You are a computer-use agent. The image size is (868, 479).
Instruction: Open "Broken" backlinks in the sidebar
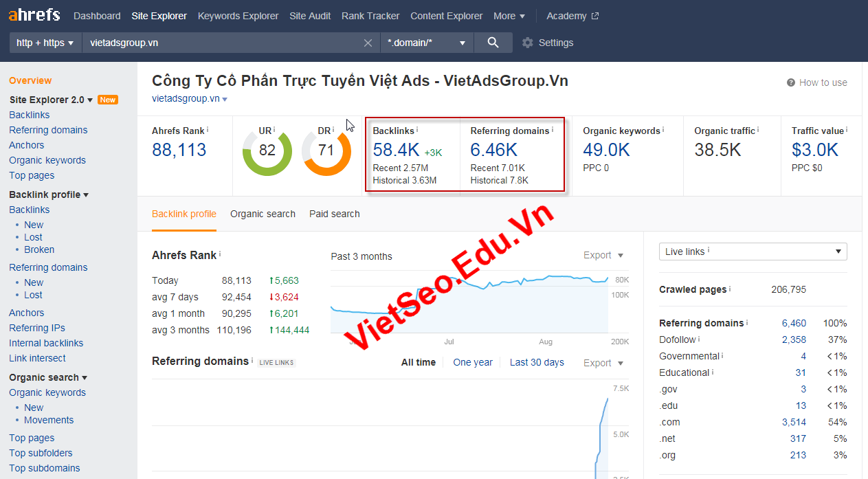[39, 249]
